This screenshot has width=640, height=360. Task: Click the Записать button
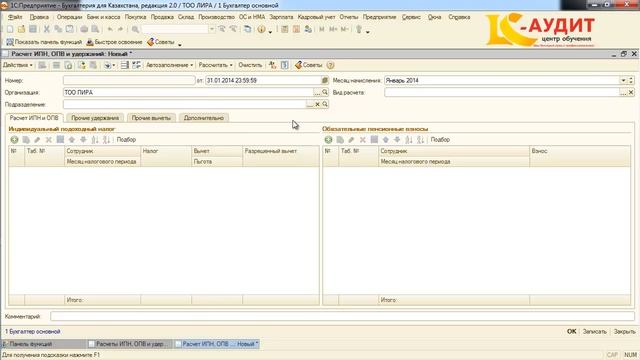(594, 331)
